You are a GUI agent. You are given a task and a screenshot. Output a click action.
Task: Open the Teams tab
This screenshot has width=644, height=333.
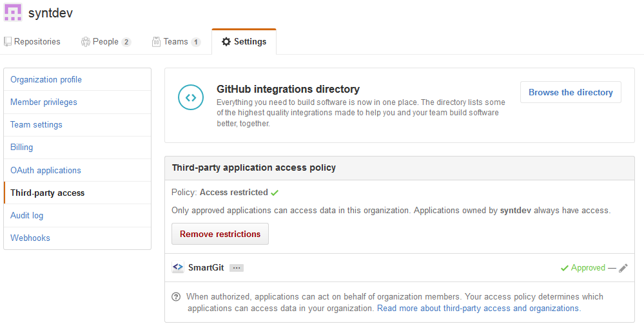(x=176, y=42)
